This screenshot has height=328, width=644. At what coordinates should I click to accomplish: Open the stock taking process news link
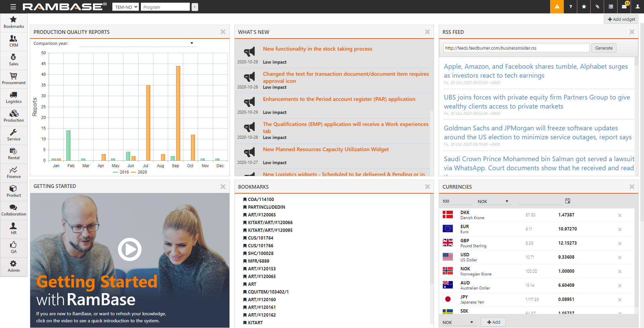pyautogui.click(x=317, y=49)
